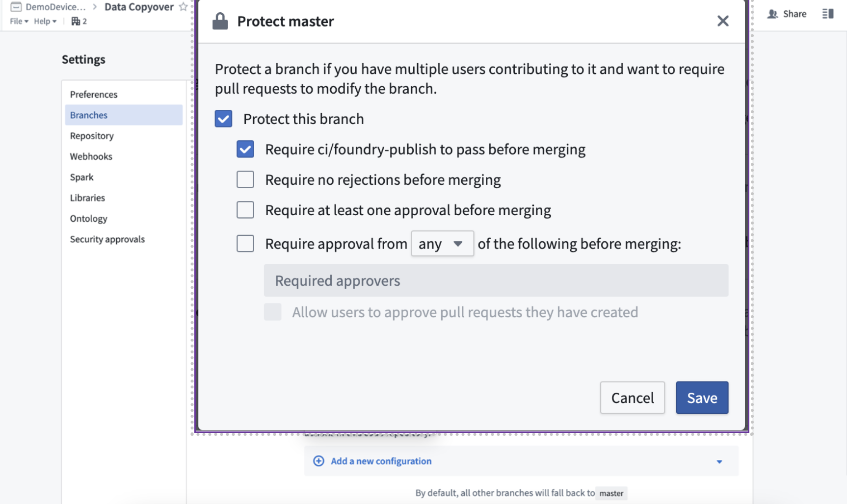The width and height of the screenshot is (847, 504).
Task: Open the Help menu
Action: pos(45,21)
